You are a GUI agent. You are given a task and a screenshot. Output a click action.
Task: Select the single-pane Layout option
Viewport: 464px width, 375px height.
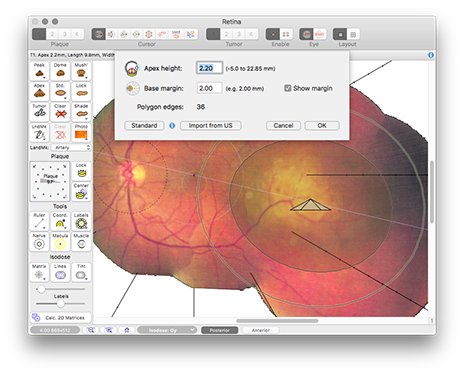pyautogui.click(x=340, y=34)
